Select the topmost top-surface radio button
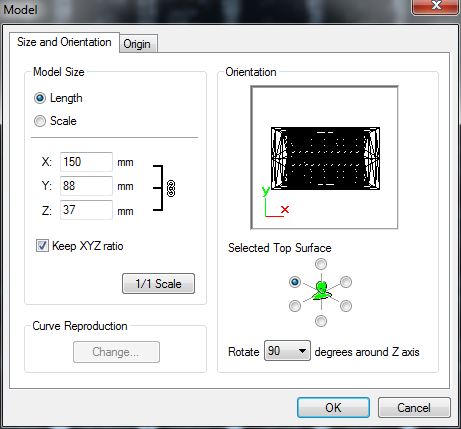The height and width of the screenshot is (429, 461). tap(321, 264)
